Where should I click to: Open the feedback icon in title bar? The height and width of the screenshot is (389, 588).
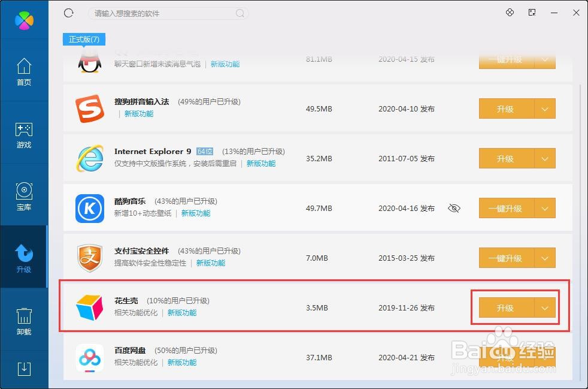point(532,13)
